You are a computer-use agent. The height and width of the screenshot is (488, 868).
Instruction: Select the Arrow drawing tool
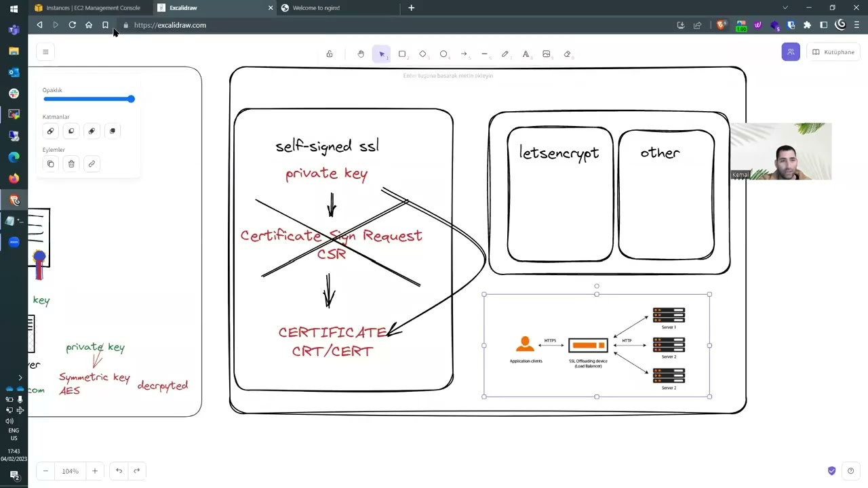pos(464,54)
